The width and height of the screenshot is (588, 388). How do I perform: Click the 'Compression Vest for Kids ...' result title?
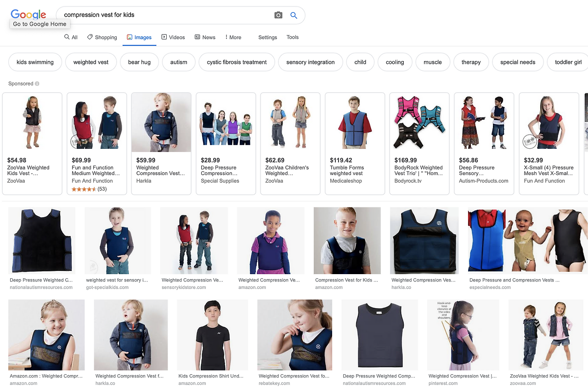click(x=346, y=280)
